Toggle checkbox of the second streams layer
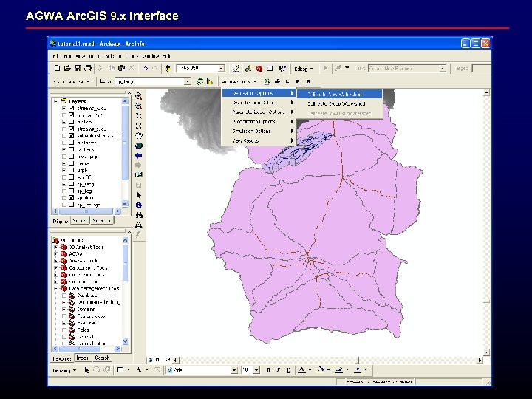Viewport: 532px width, 399px height. coord(71,129)
